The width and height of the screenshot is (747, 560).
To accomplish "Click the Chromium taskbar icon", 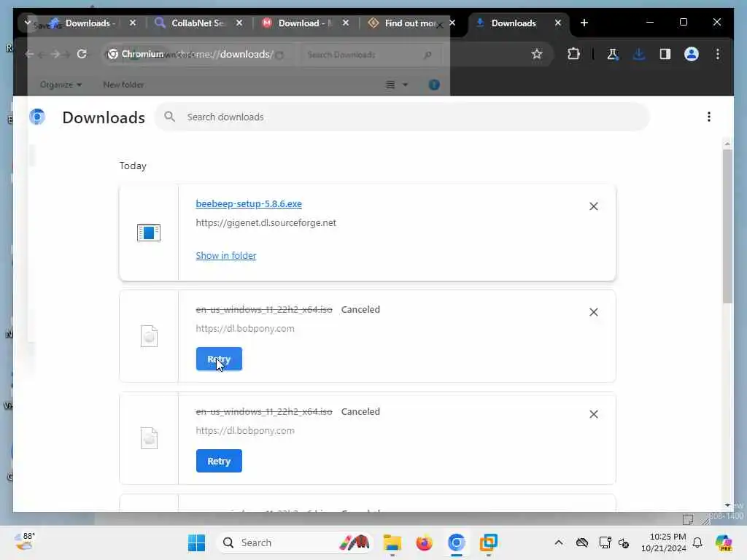I will coord(457,542).
